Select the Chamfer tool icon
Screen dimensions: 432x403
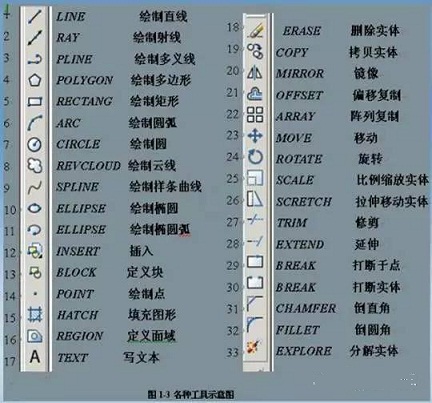point(255,304)
